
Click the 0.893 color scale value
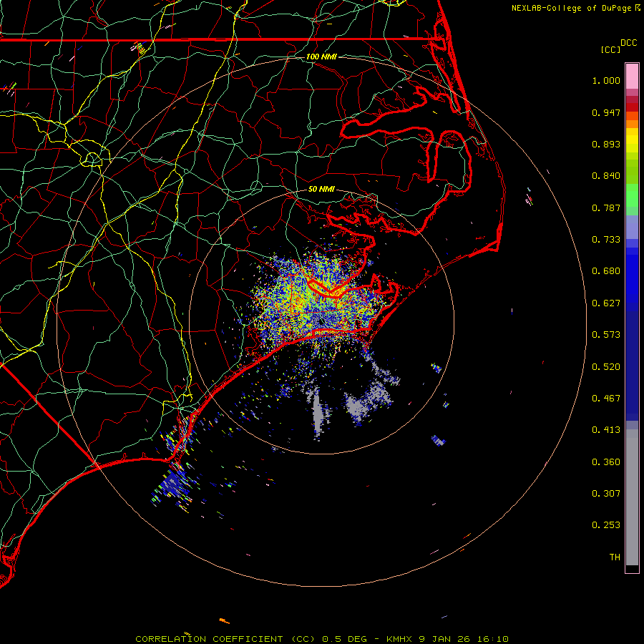606,144
